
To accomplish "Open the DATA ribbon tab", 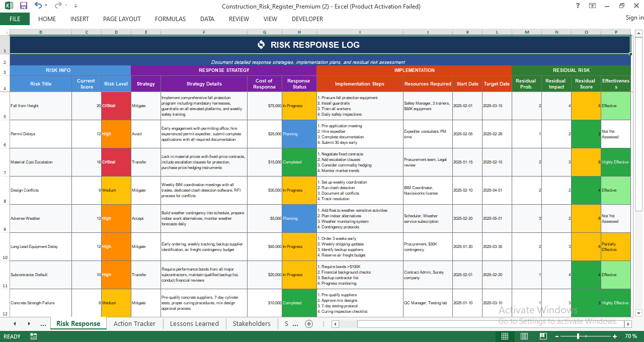I will 207,19.
